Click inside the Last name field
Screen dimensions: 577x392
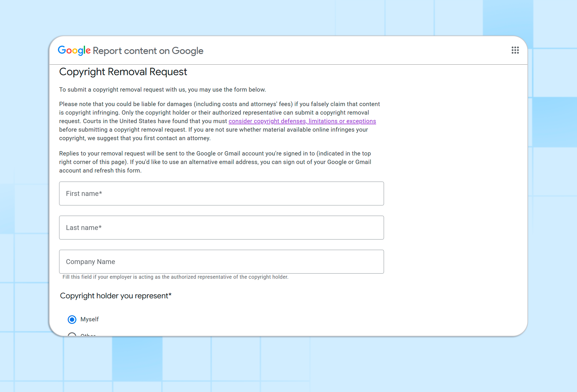coord(221,228)
